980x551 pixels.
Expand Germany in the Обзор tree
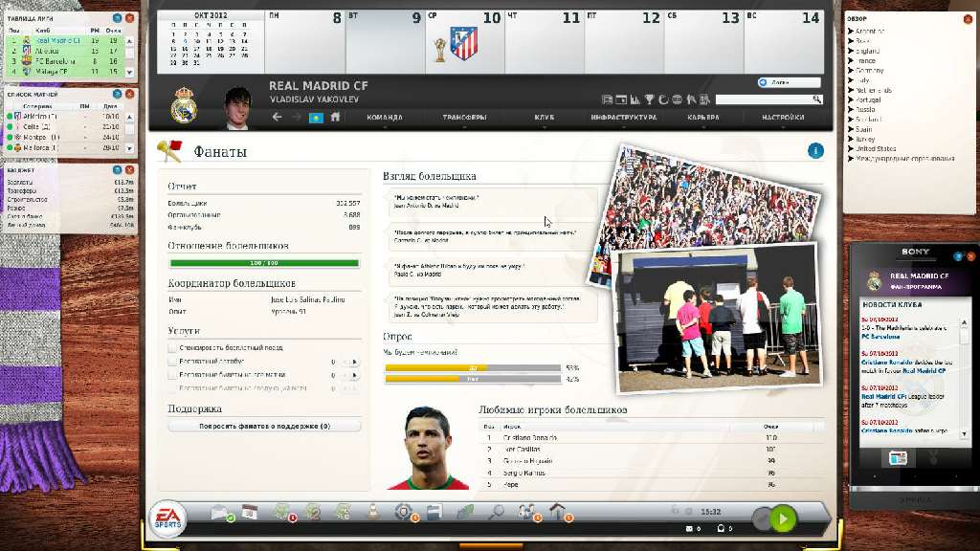point(851,71)
